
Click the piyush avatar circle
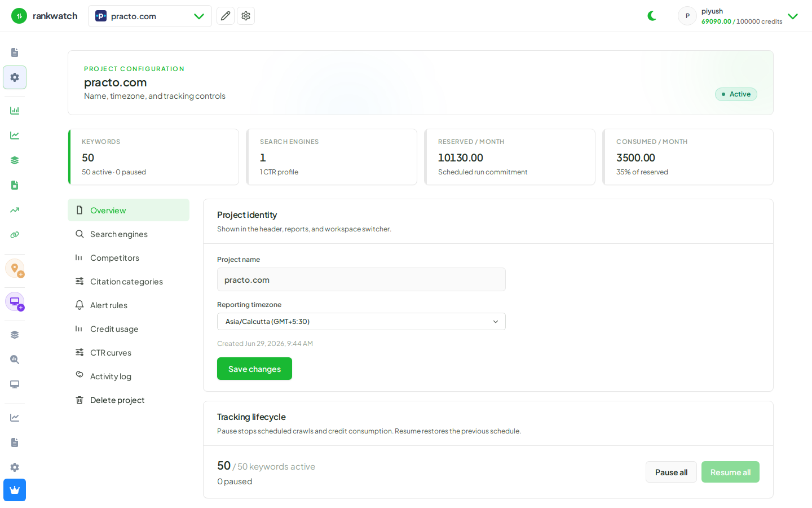(x=687, y=16)
